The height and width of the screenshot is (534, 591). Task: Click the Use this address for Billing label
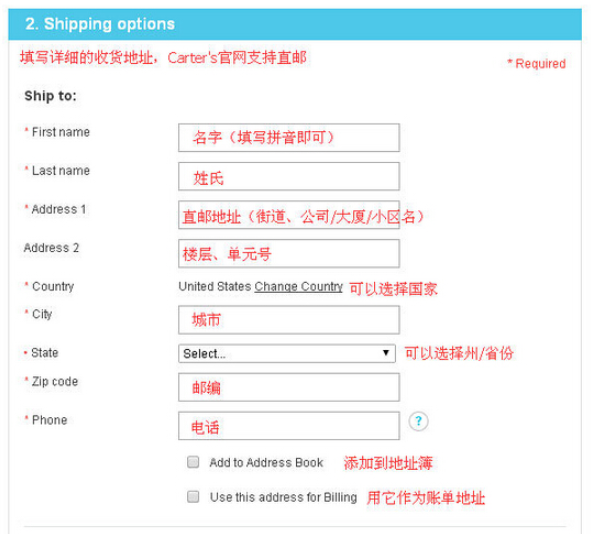(x=283, y=497)
